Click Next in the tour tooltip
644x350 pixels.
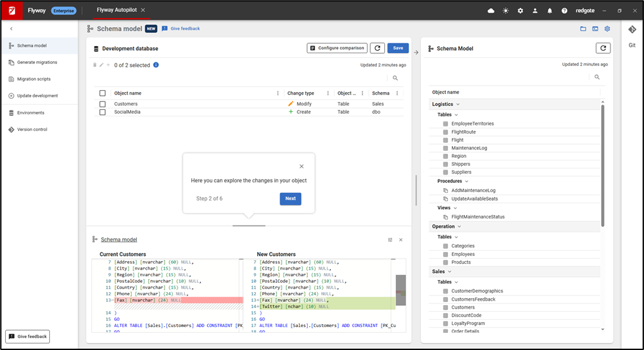(x=290, y=199)
